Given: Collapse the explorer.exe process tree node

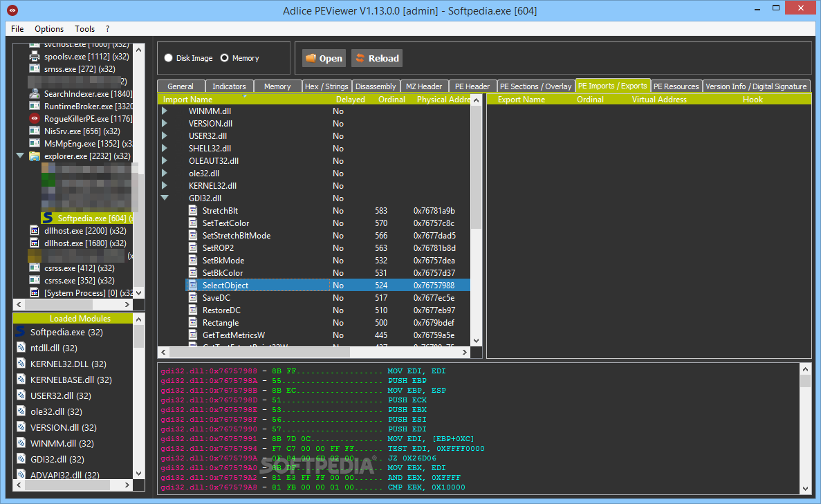Looking at the screenshot, I should pyautogui.click(x=20, y=156).
